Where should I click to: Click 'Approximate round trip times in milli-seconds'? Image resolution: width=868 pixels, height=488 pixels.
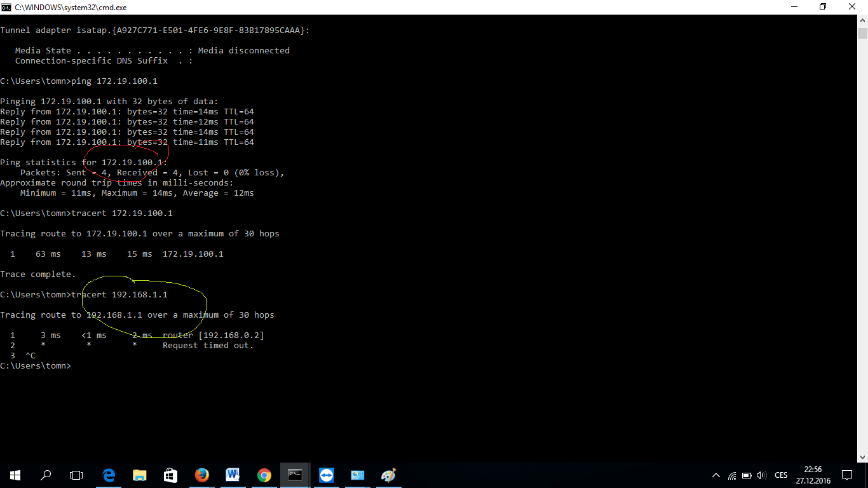117,183
